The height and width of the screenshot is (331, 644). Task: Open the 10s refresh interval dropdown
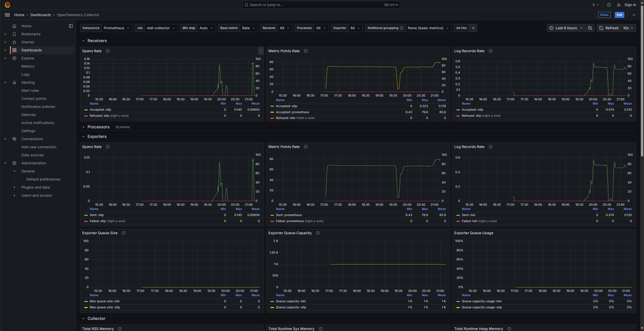click(628, 28)
